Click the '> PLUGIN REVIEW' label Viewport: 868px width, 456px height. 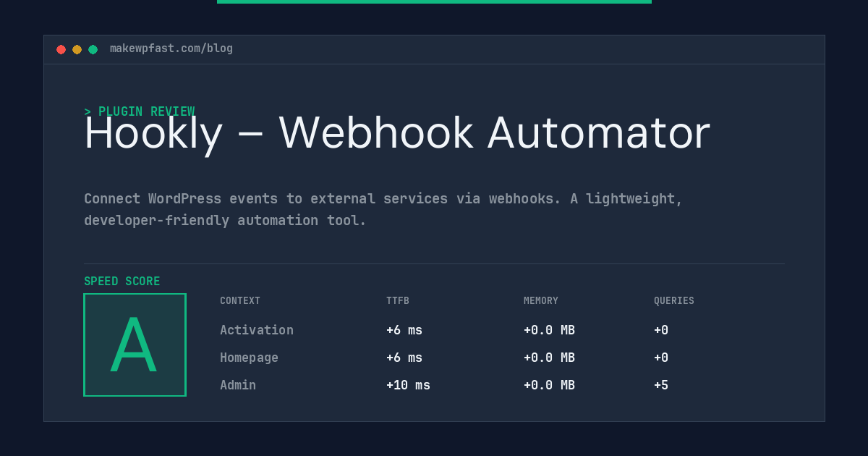pos(139,111)
